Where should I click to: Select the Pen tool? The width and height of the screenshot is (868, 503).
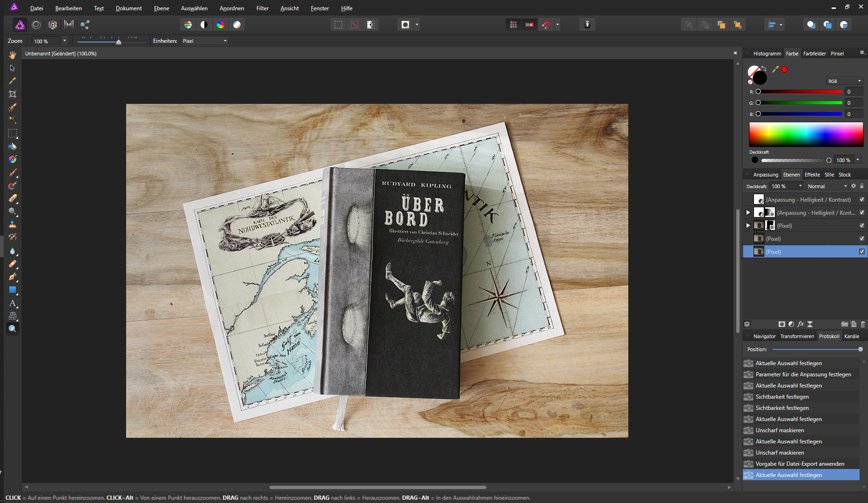(13, 277)
